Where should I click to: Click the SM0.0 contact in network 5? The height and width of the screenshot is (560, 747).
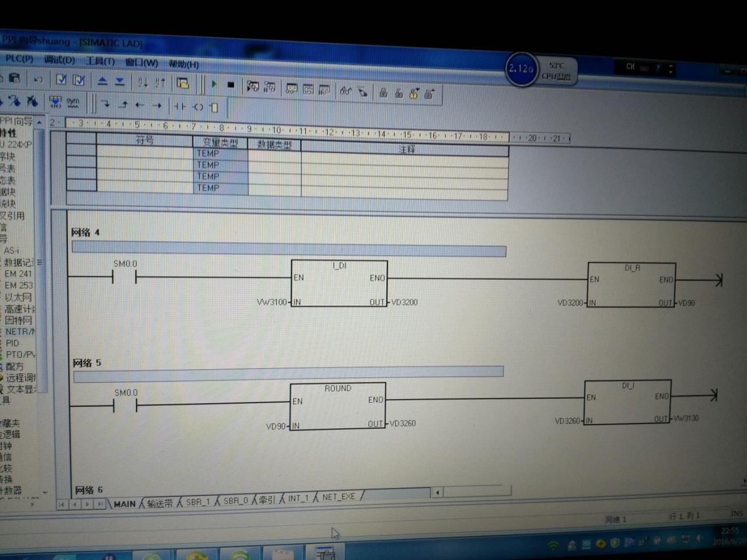125,405
